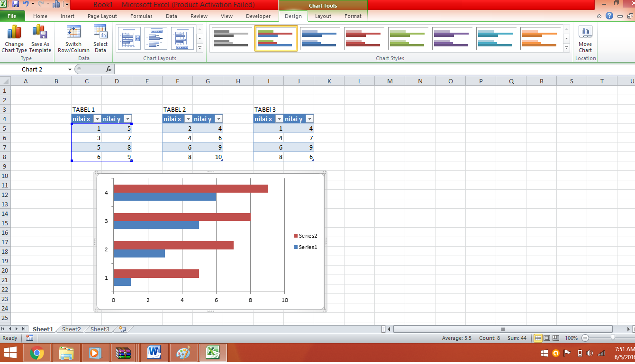Switch to Page Layout view in status bar

point(546,337)
